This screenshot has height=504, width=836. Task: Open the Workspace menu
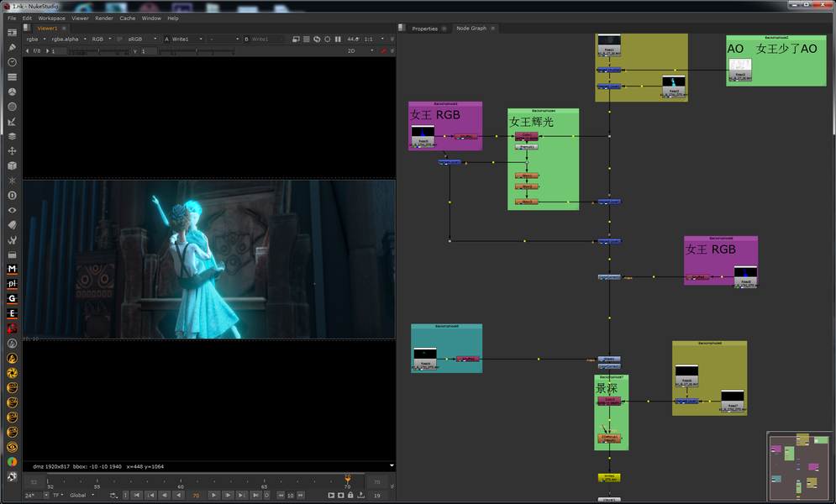[x=52, y=18]
